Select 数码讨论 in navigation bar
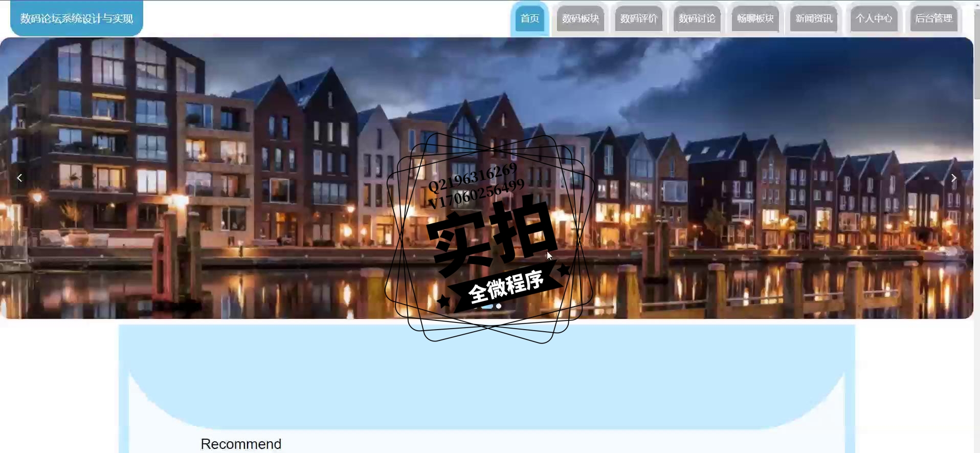 (697, 18)
